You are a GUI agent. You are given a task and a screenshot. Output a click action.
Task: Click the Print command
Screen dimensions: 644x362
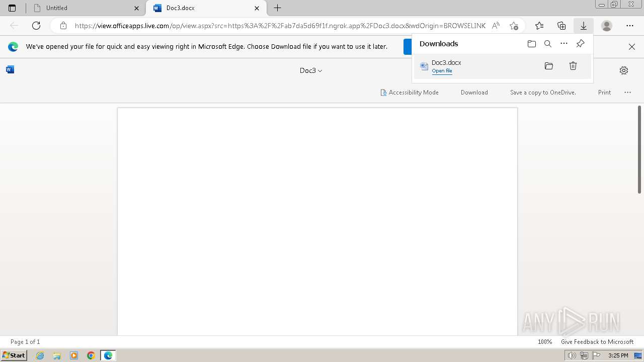[604, 93]
